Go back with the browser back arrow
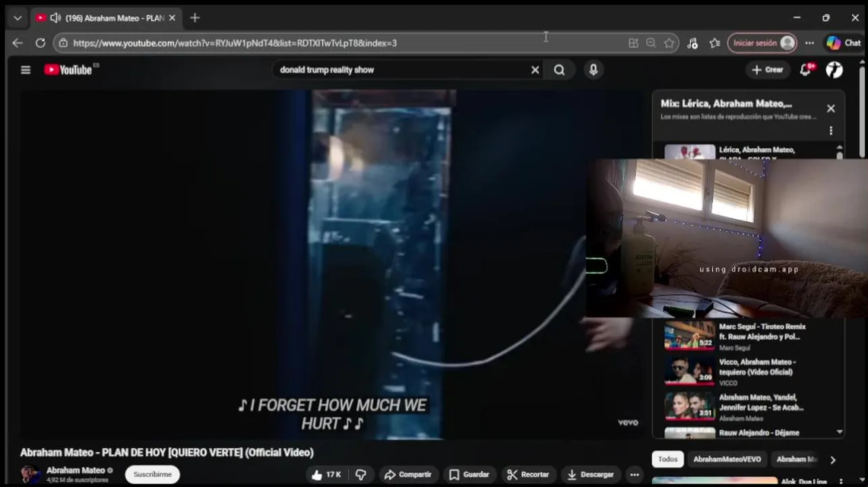The image size is (868, 487). pyautogui.click(x=18, y=43)
